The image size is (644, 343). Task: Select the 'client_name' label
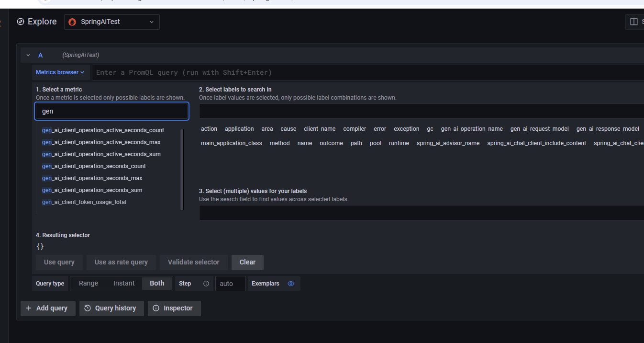[x=320, y=129]
